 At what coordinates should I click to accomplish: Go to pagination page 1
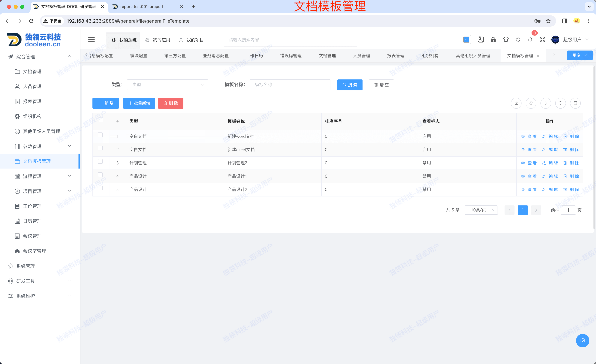pos(523,210)
